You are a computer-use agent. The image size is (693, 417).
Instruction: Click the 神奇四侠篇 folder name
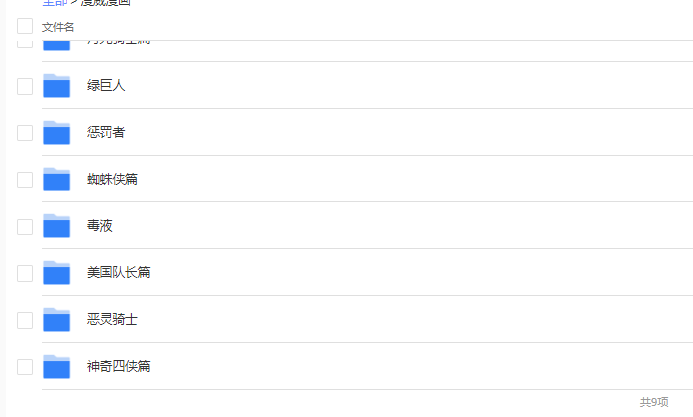click(118, 367)
